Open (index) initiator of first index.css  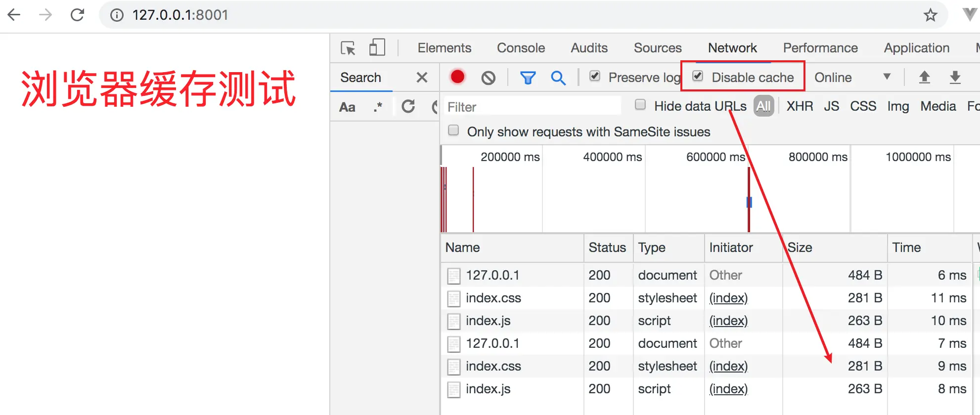coord(728,298)
